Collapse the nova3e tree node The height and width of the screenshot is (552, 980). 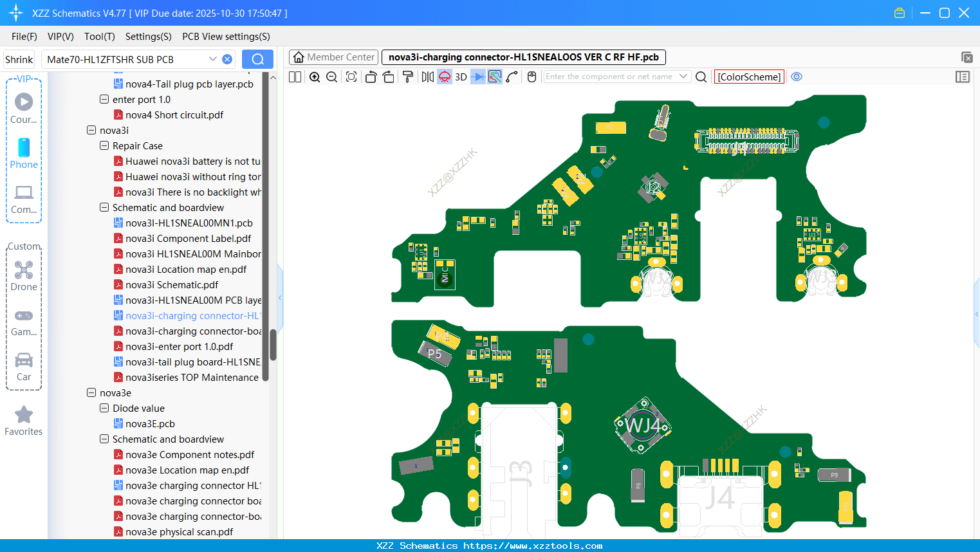(91, 392)
